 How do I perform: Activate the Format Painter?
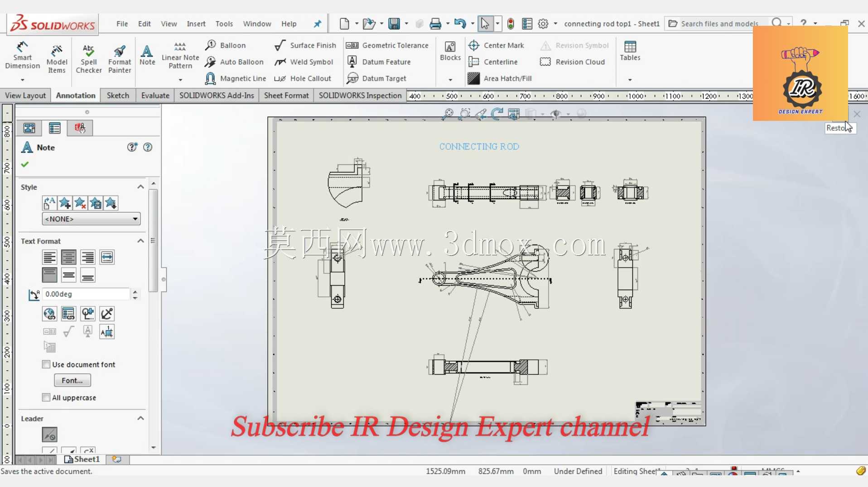click(120, 59)
